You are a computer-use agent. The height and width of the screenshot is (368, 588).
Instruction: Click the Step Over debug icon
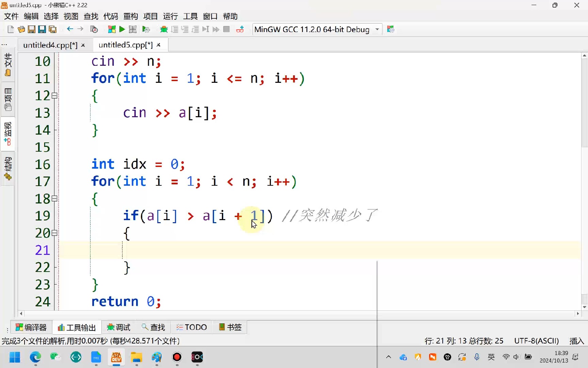pos(175,29)
